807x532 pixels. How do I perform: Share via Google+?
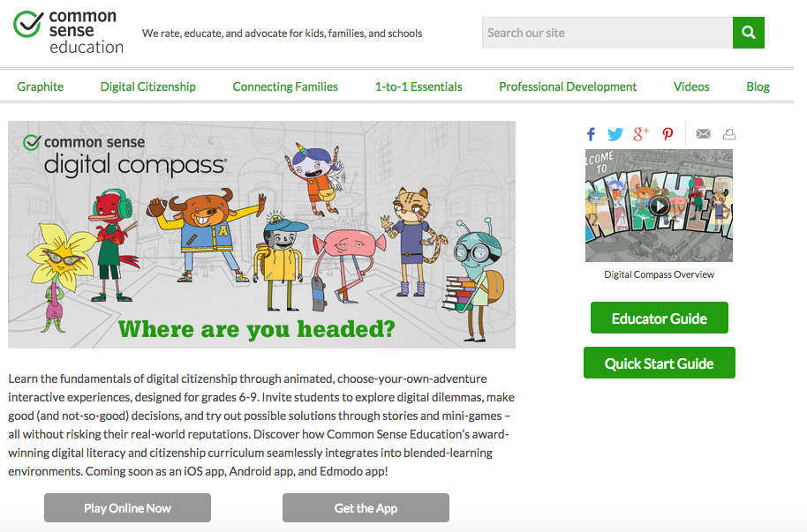coord(642,133)
